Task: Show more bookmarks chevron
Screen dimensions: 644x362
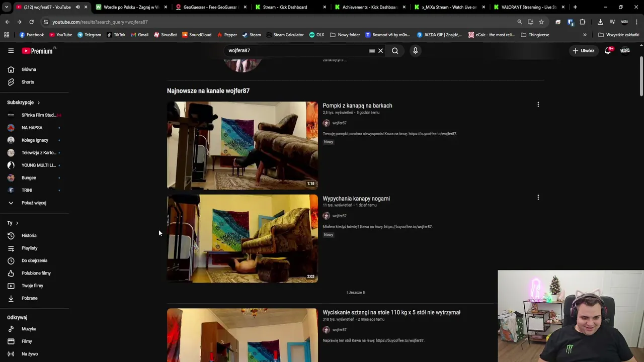Action: pyautogui.click(x=585, y=35)
